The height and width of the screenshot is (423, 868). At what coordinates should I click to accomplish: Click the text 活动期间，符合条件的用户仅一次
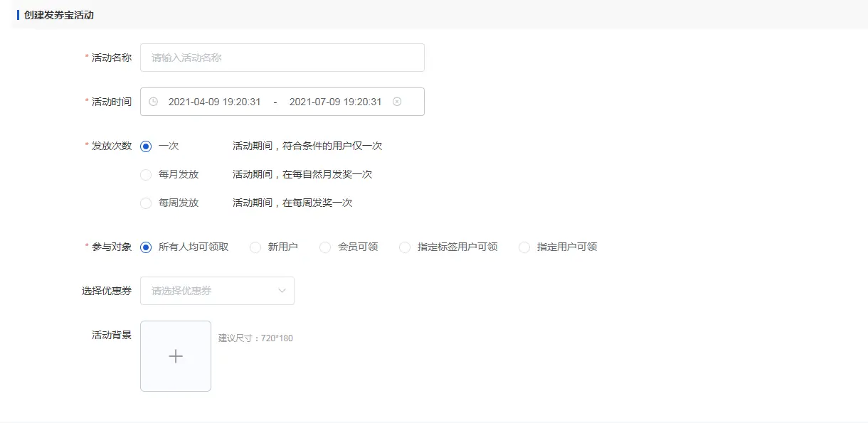point(307,146)
